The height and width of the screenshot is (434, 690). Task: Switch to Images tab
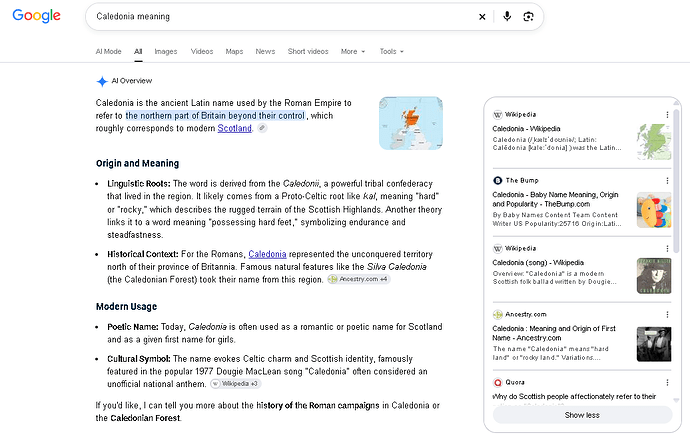click(166, 51)
